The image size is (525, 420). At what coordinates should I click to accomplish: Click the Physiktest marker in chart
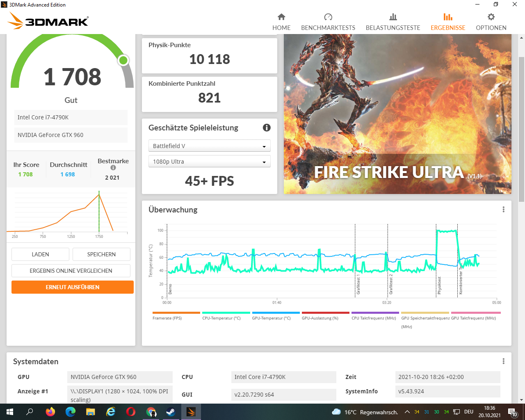tap(439, 285)
